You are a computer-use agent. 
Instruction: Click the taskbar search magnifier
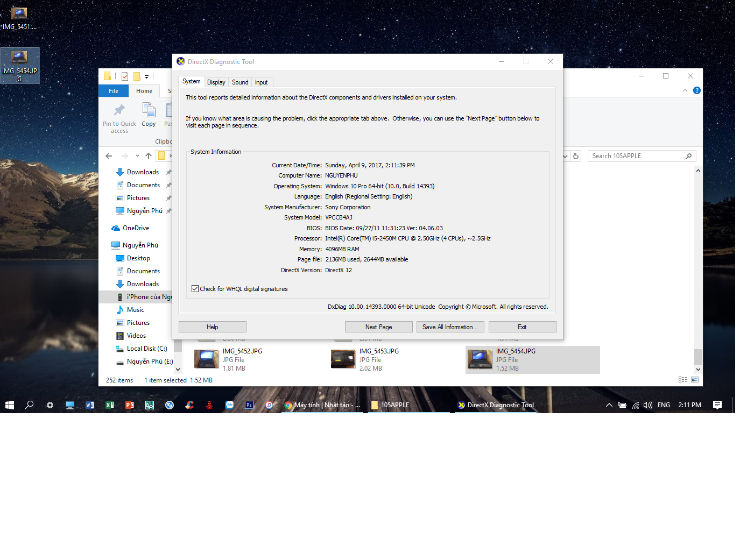pyautogui.click(x=30, y=405)
